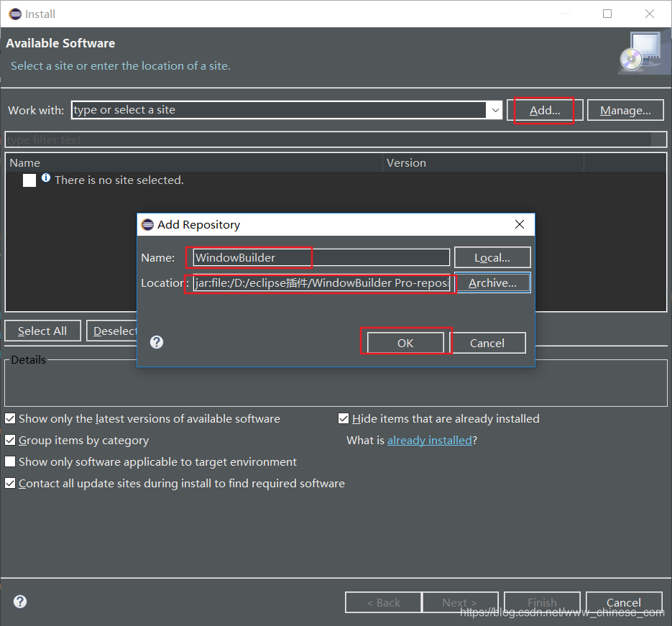Click the Location field with jar:file path
672x626 pixels.
click(321, 282)
